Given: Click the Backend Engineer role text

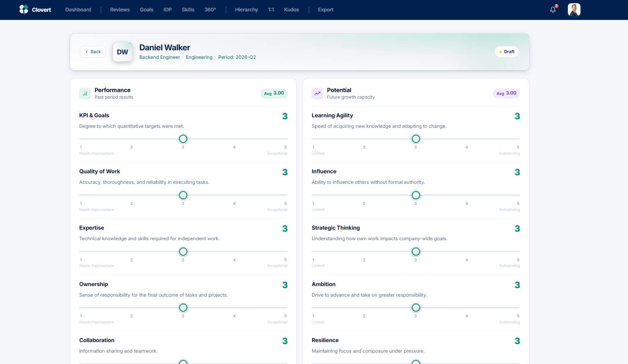Looking at the screenshot, I should point(160,57).
